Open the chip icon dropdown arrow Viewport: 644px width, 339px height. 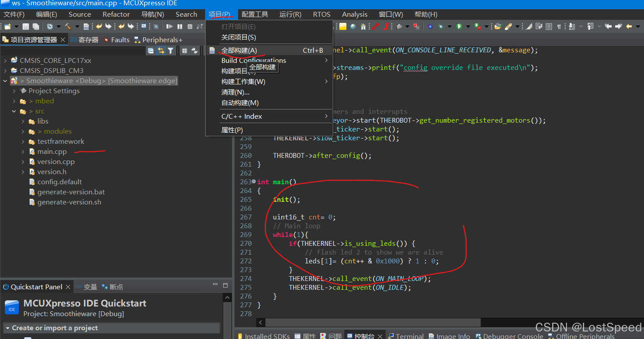click(407, 27)
